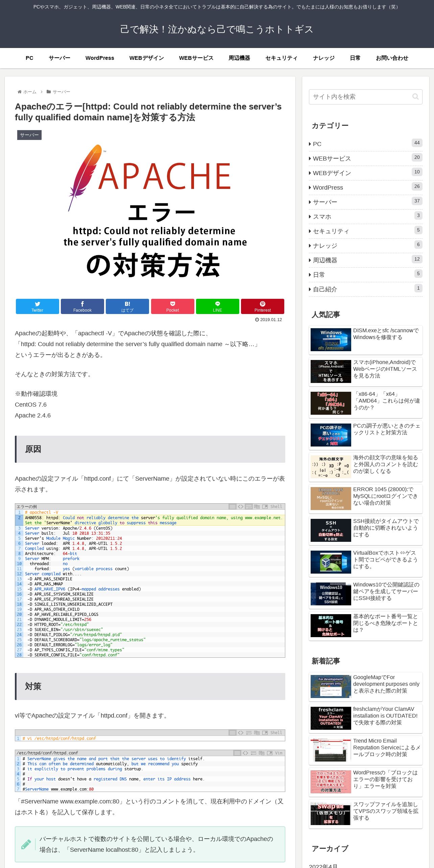Viewport: 434px width, 868px height.
Task: Open サーバー breadcrumb folder link
Action: pyautogui.click(x=58, y=92)
